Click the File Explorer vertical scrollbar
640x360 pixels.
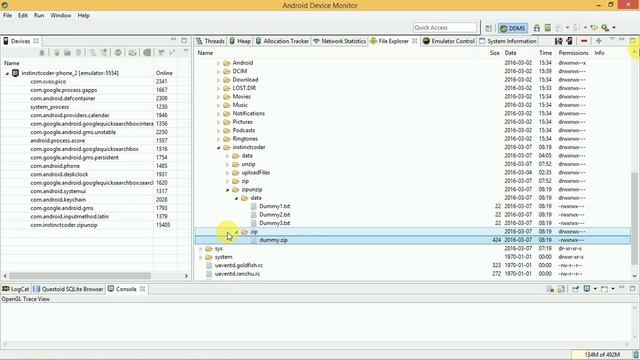(x=634, y=218)
